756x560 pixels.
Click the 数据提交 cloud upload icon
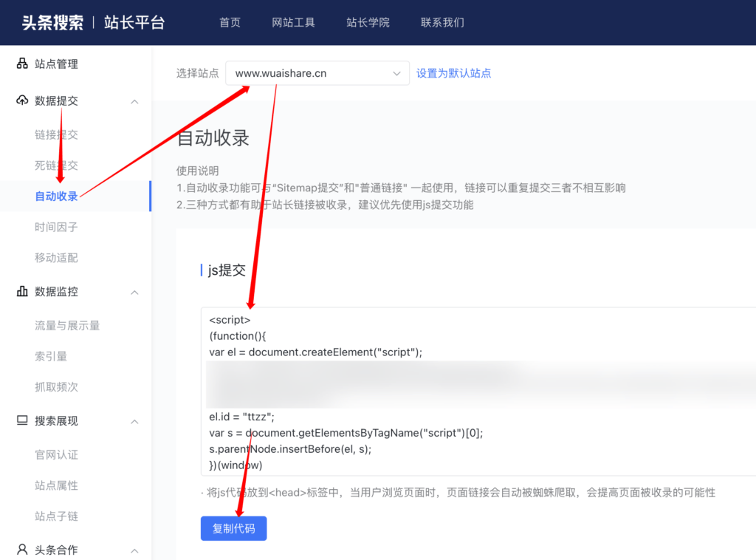click(22, 100)
